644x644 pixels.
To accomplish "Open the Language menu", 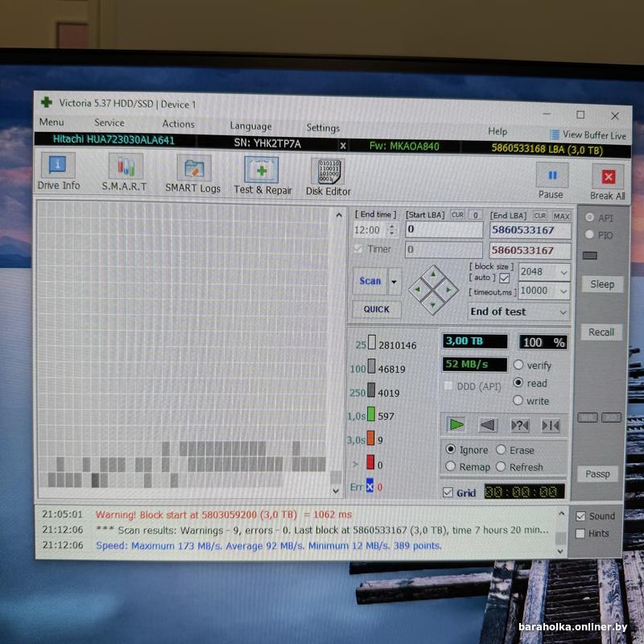I will (250, 126).
